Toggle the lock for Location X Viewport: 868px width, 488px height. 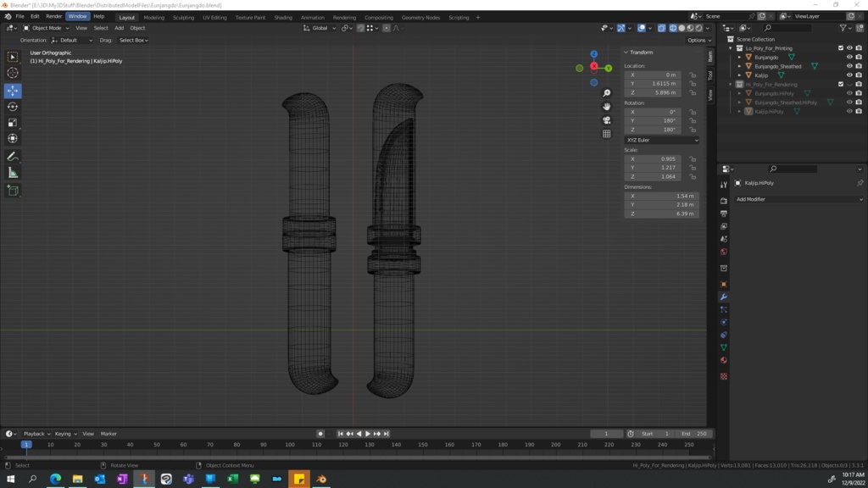tap(693, 75)
